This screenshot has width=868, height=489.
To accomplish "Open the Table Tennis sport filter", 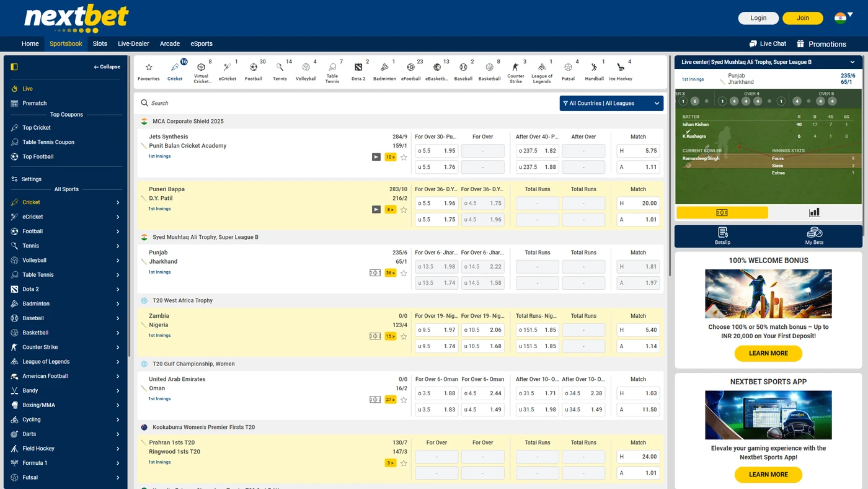I will pyautogui.click(x=332, y=68).
